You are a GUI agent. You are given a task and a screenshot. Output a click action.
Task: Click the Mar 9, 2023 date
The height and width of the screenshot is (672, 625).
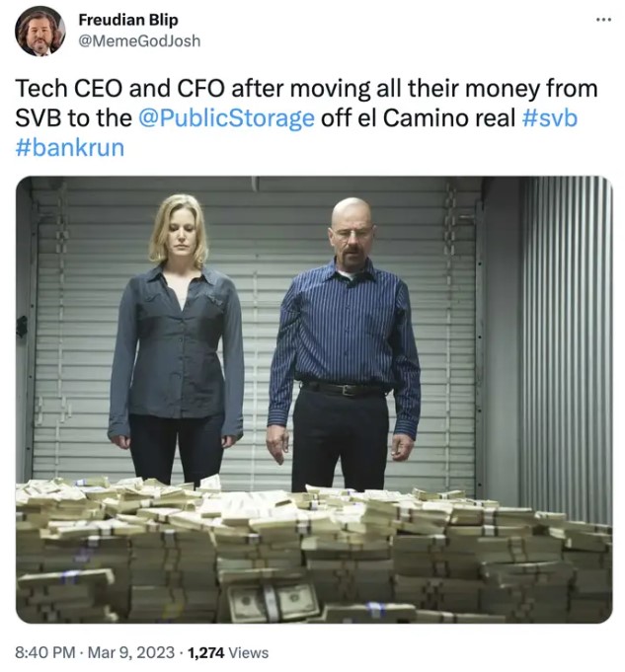[x=131, y=652]
